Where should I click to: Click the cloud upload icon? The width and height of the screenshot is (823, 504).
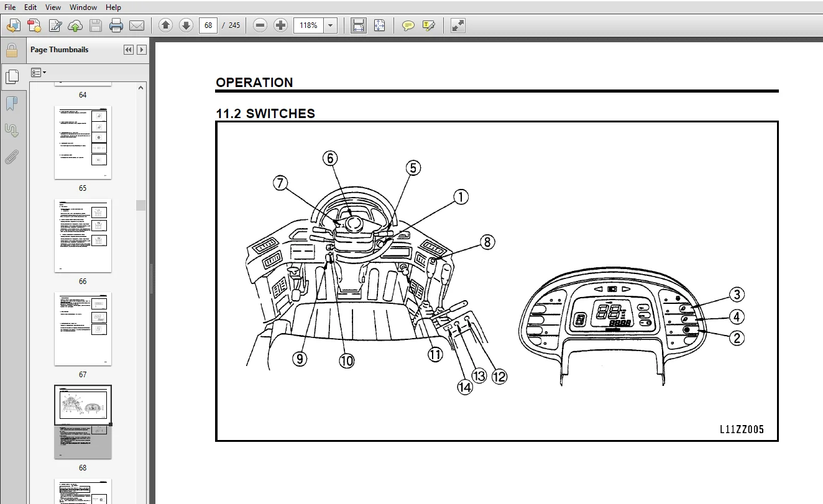[x=75, y=25]
